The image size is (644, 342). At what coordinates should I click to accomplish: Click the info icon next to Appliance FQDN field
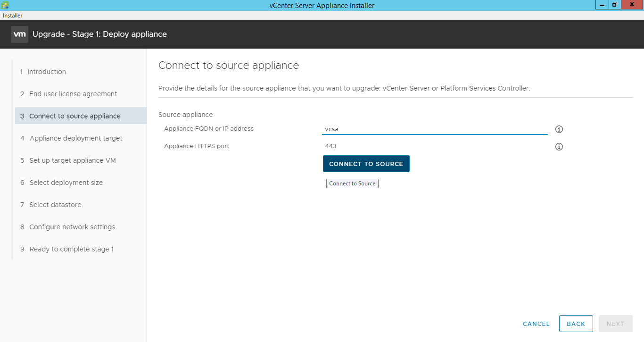click(x=559, y=129)
